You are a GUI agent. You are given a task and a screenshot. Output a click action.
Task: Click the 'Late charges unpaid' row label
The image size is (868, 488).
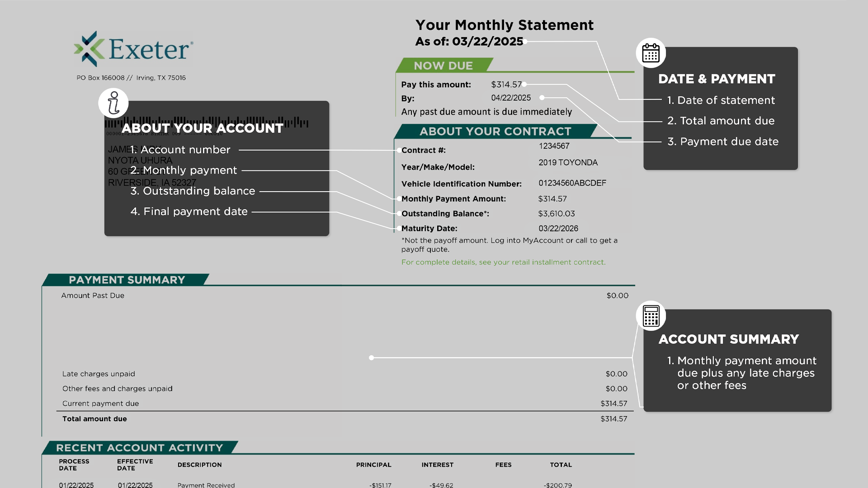pos(99,374)
